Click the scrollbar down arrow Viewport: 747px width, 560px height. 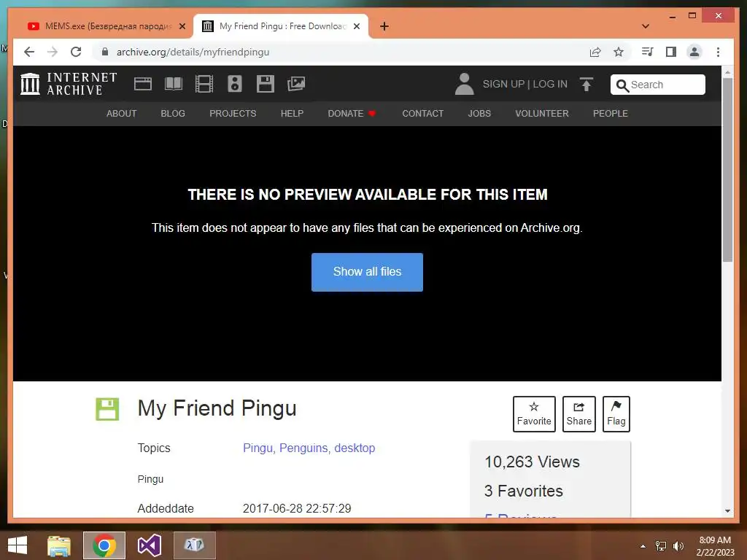point(727,511)
